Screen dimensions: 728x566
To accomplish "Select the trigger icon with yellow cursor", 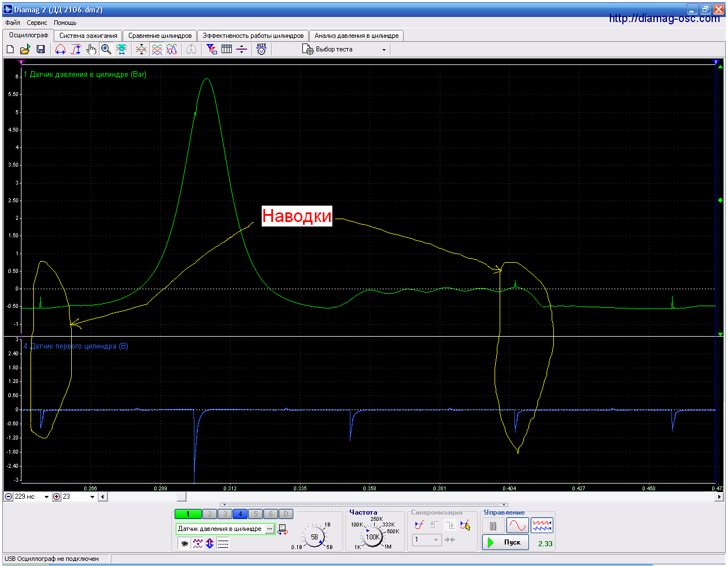I will (465, 525).
